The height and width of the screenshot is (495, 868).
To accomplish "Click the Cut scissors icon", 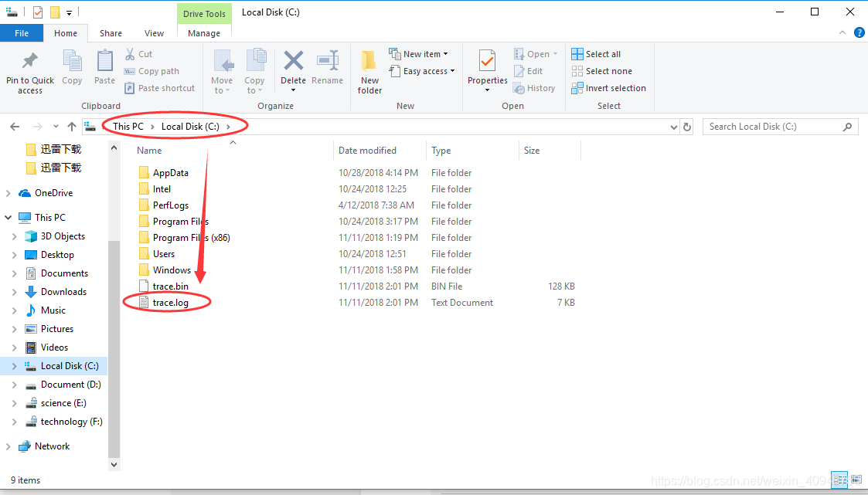I will 130,53.
